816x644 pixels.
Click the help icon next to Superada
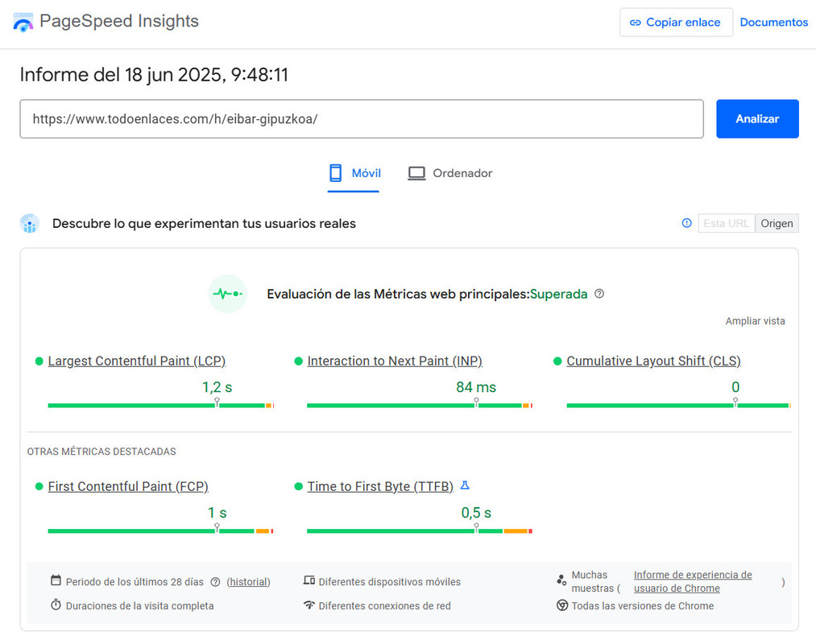point(599,293)
